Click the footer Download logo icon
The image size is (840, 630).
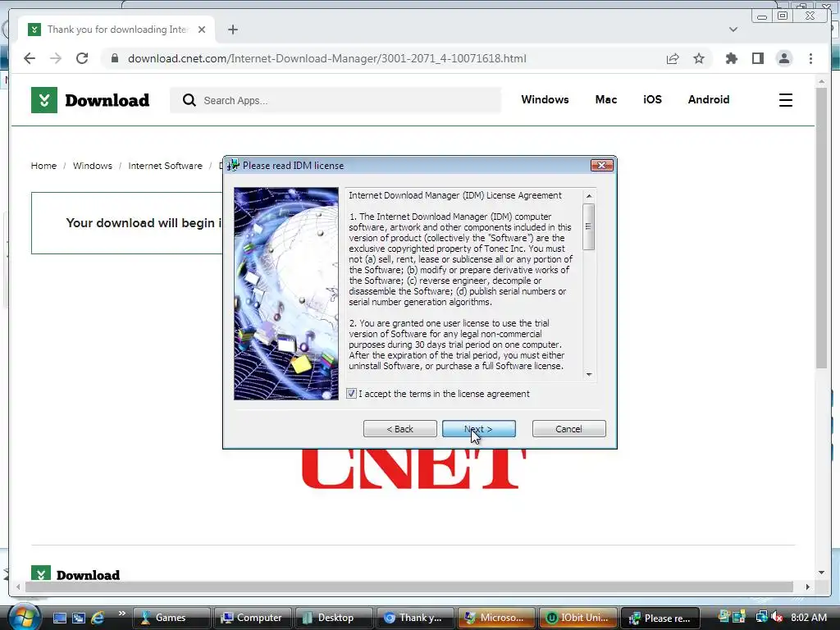point(41,573)
